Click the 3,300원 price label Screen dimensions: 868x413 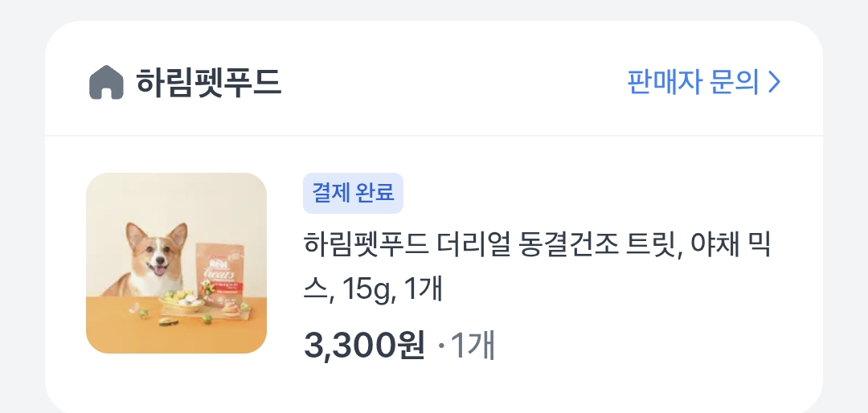(x=364, y=345)
